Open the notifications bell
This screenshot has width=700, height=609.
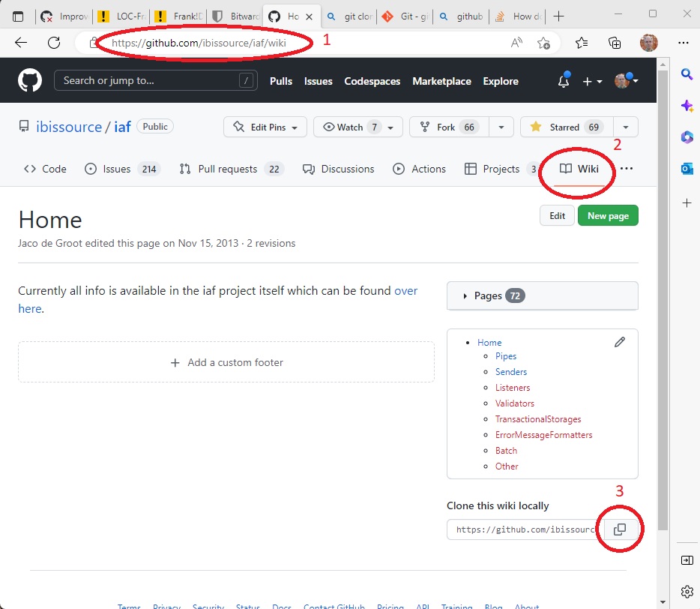point(564,80)
